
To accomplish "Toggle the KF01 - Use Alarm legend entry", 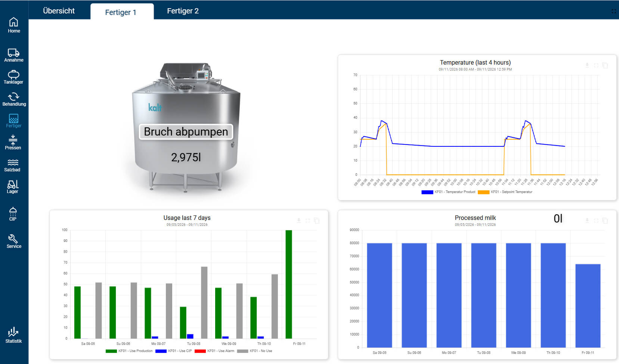I will [x=215, y=351].
